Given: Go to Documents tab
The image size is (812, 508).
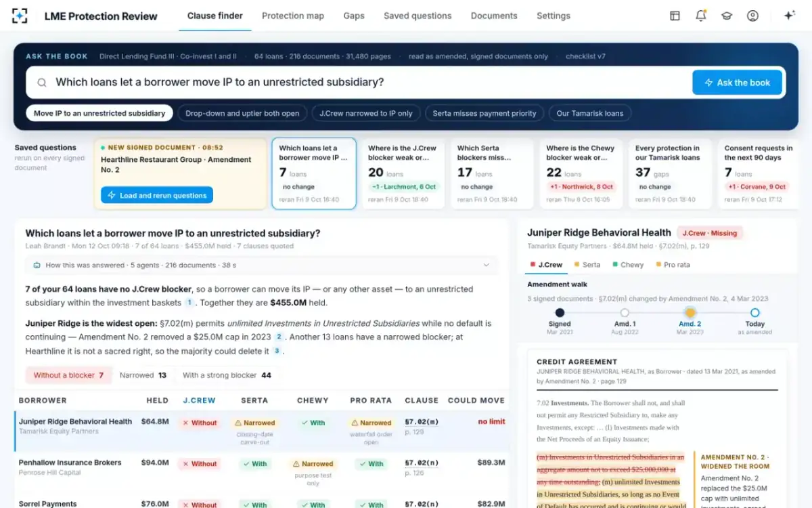Looking at the screenshot, I should click(494, 16).
